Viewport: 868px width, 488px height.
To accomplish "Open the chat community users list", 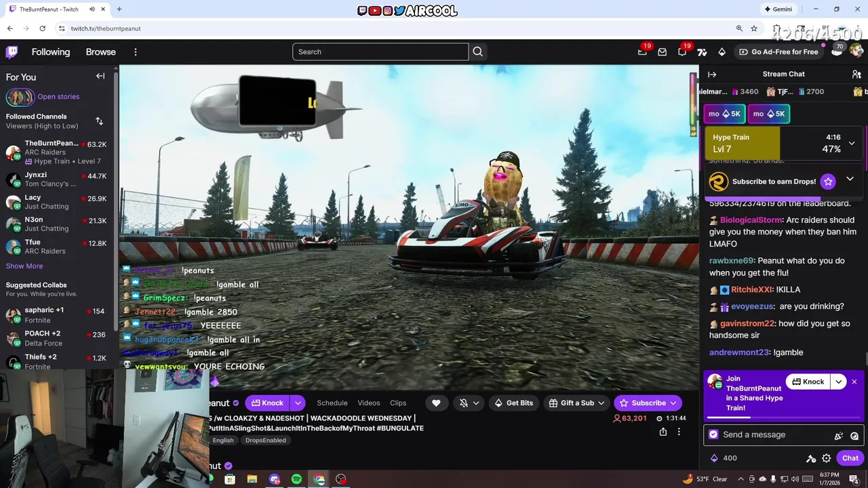I will [856, 75].
